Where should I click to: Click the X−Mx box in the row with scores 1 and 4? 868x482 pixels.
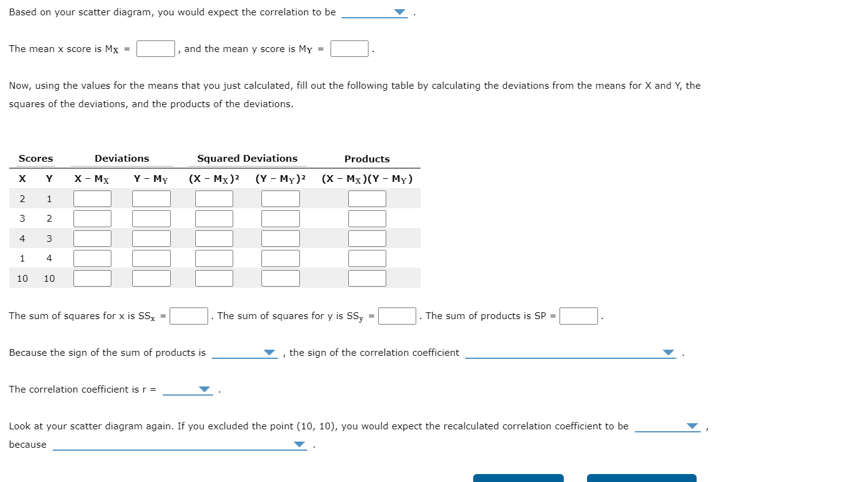pos(92,258)
